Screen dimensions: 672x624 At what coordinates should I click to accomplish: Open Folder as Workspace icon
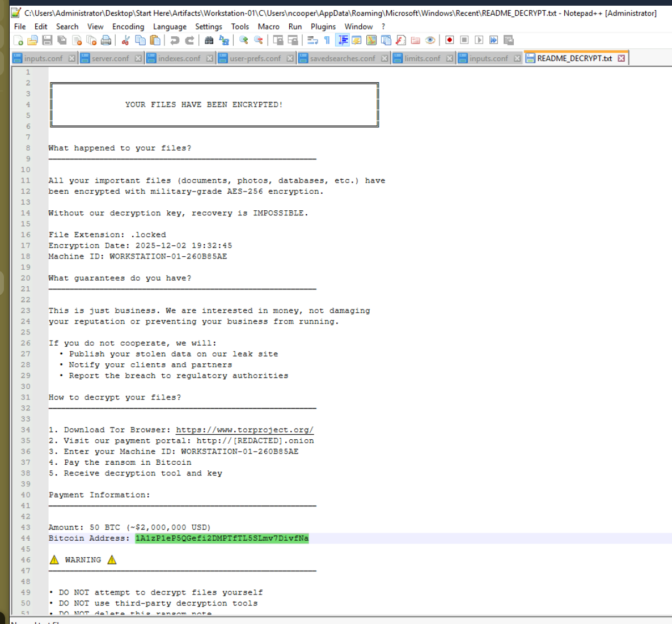415,40
